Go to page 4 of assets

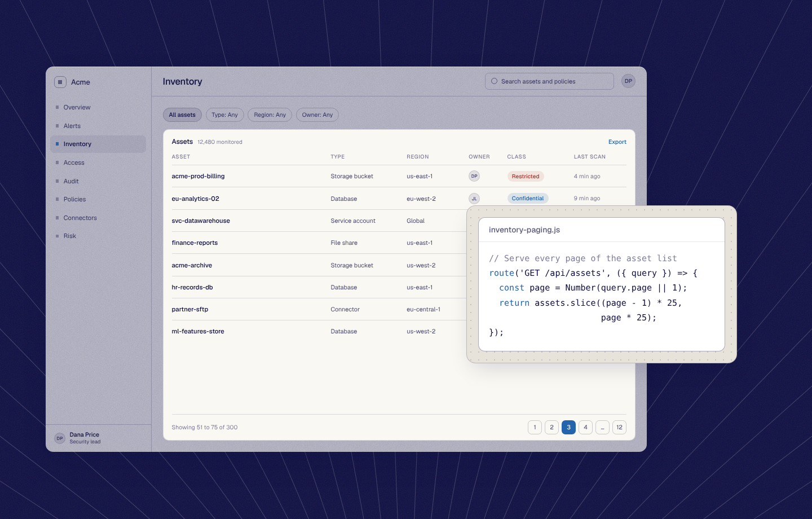[585, 428]
